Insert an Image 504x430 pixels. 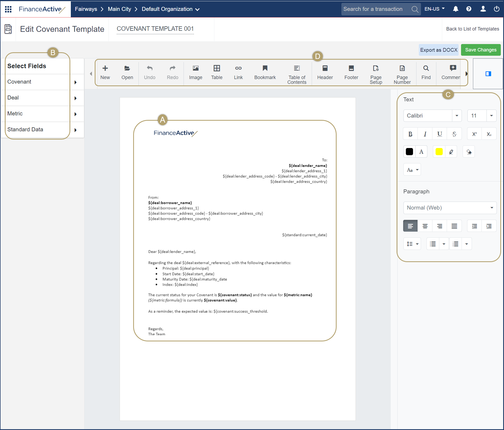click(195, 72)
